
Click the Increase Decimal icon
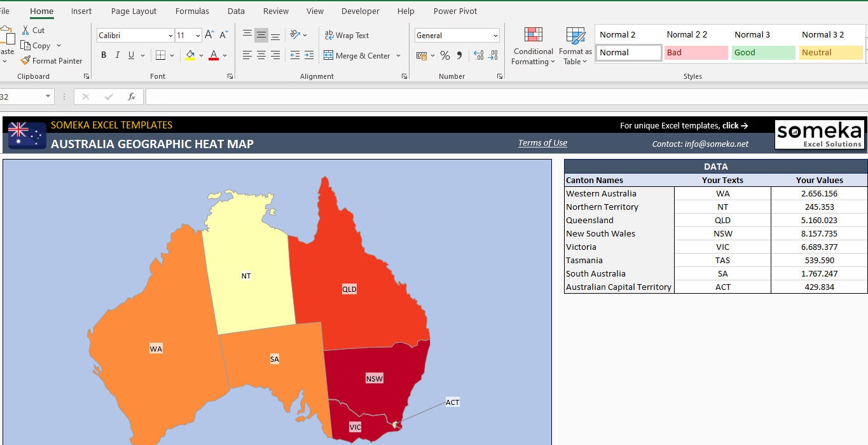479,55
